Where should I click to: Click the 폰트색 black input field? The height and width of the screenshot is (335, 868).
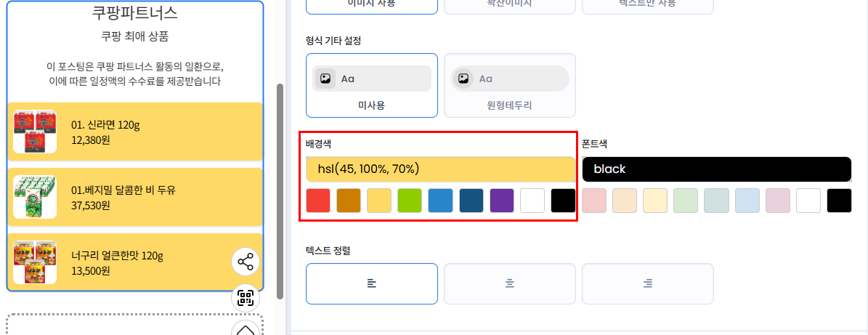point(717,169)
